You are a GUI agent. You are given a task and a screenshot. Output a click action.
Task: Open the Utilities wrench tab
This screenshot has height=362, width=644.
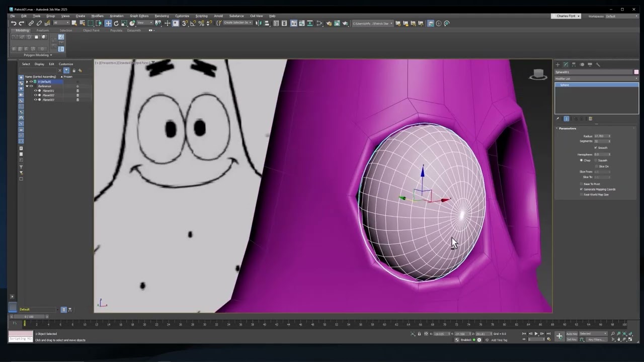(x=598, y=64)
